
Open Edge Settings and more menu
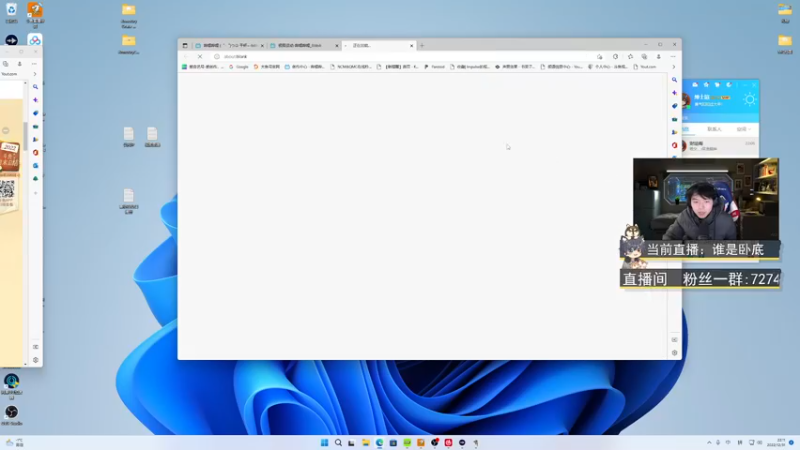point(673,57)
